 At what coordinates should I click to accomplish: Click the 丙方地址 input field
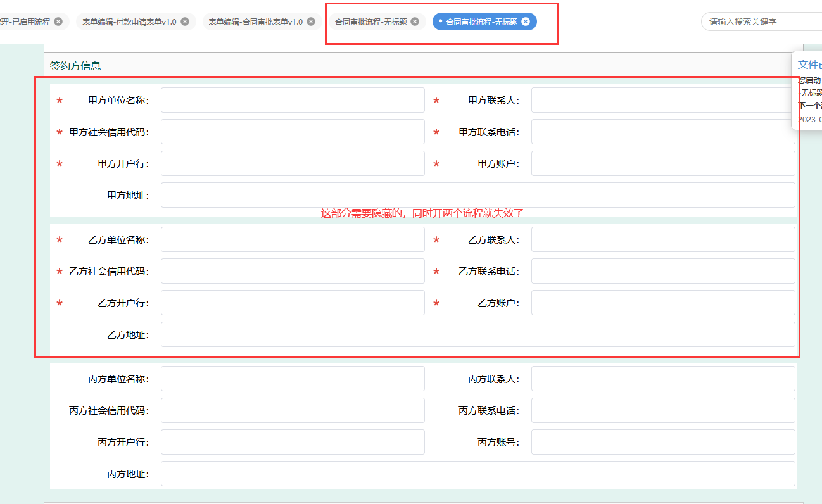pos(478,474)
